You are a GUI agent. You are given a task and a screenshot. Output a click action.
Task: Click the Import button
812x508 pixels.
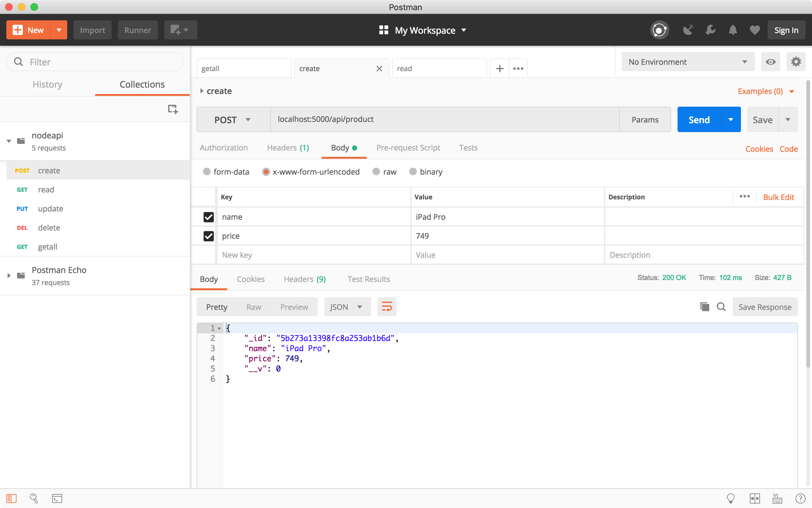92,30
